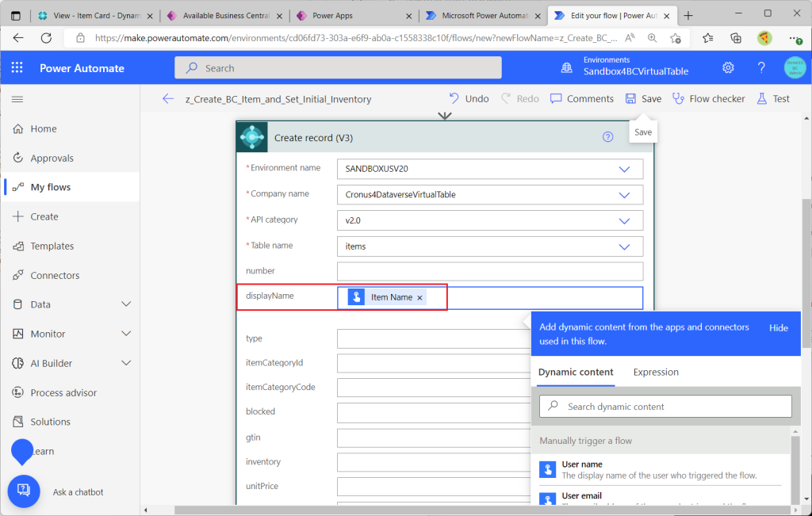Click the Search dynamic content field

pyautogui.click(x=665, y=407)
